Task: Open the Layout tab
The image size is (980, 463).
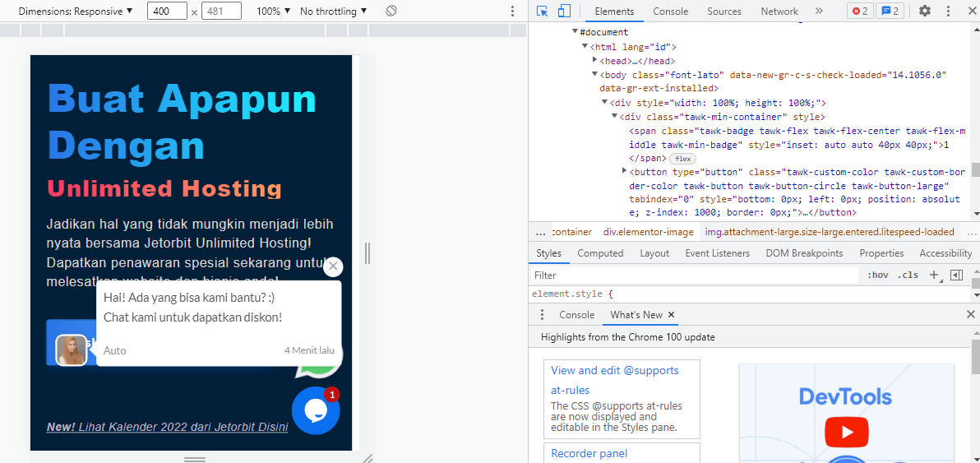Action: (x=654, y=253)
